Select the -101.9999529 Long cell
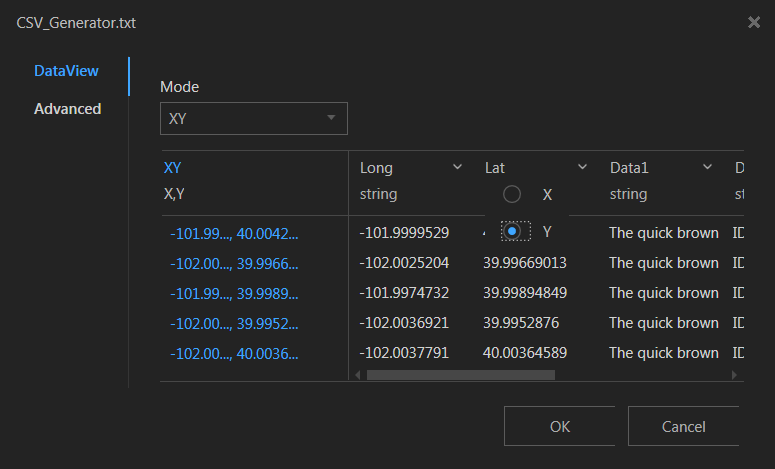 [404, 233]
